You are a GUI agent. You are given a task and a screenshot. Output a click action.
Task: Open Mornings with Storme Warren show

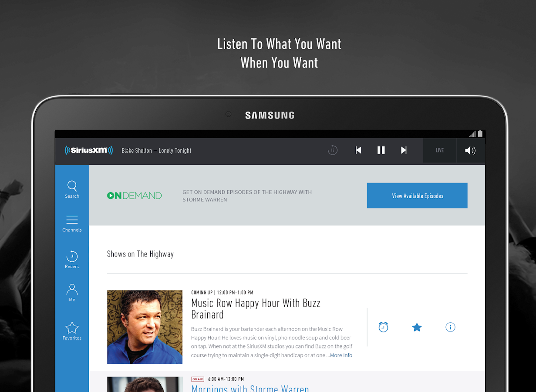(250, 389)
